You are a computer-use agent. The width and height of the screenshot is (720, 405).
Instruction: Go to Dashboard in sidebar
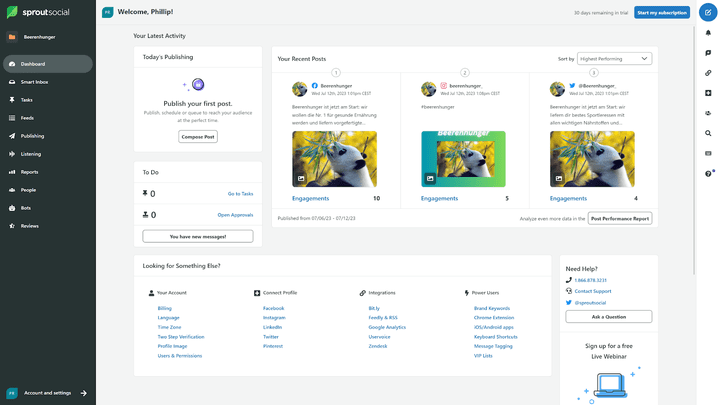point(48,64)
